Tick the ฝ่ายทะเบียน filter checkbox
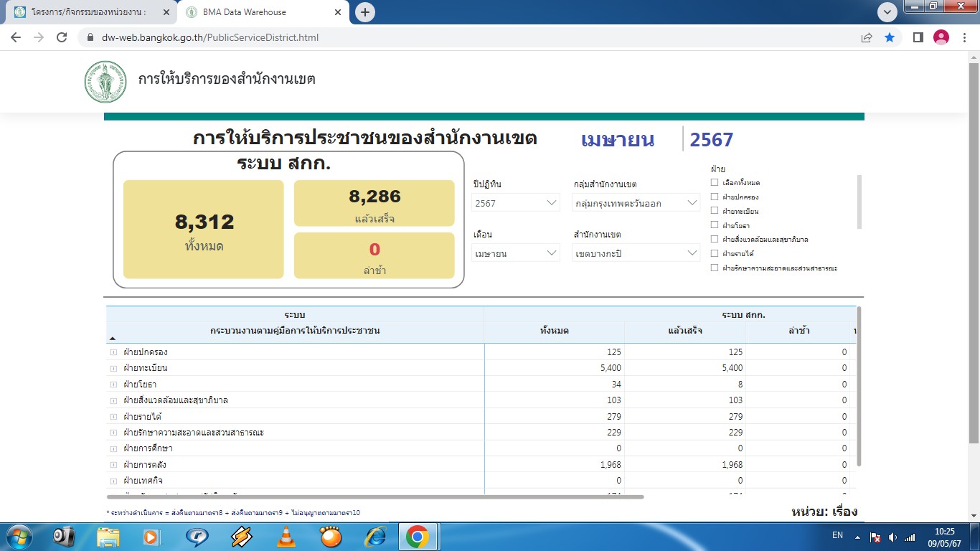 click(x=715, y=211)
